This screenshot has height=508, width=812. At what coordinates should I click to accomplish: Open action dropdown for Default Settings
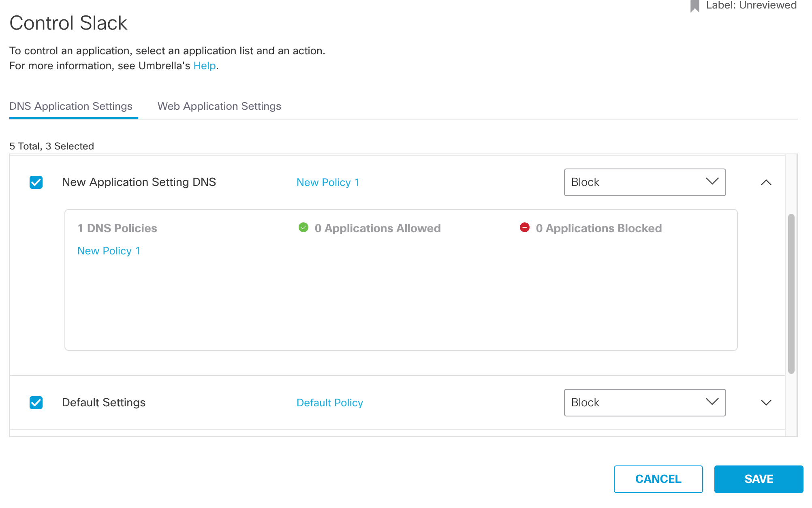(644, 403)
